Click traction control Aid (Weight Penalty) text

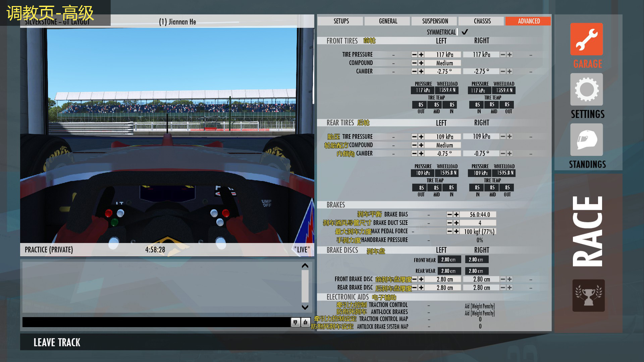coord(480,306)
